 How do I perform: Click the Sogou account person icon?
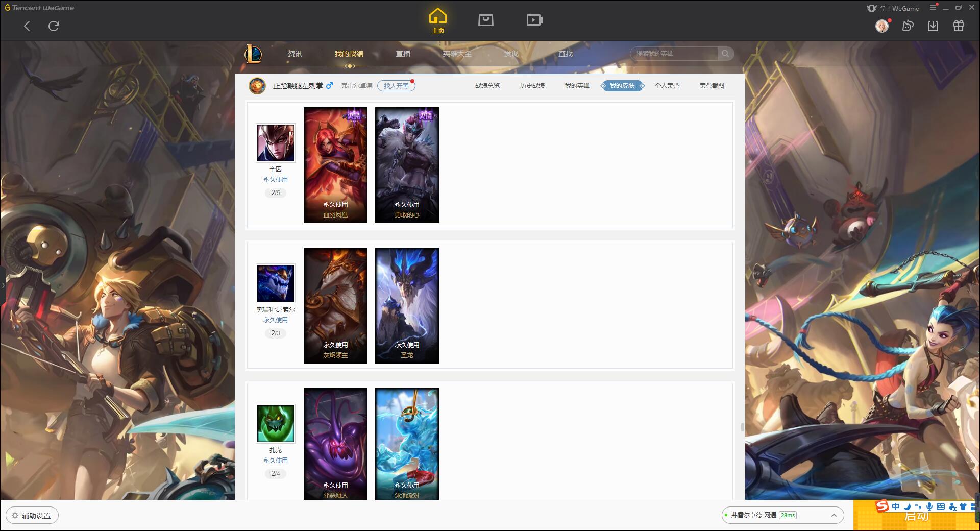[952, 506]
